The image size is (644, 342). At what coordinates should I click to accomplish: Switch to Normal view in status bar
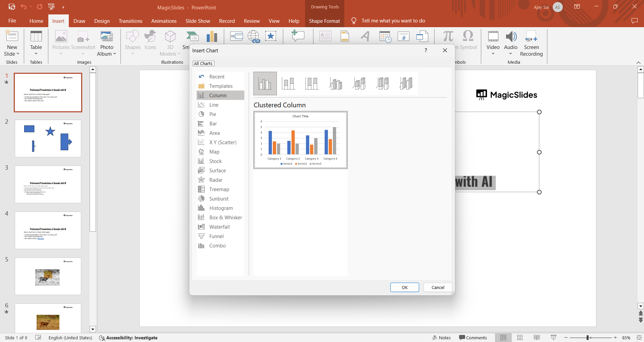point(503,338)
